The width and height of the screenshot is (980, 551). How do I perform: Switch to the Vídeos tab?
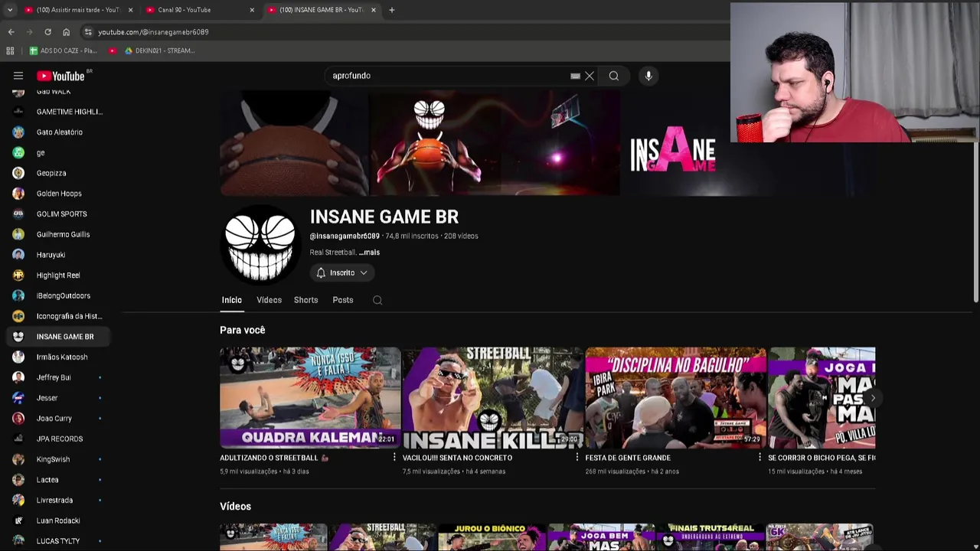click(x=269, y=300)
